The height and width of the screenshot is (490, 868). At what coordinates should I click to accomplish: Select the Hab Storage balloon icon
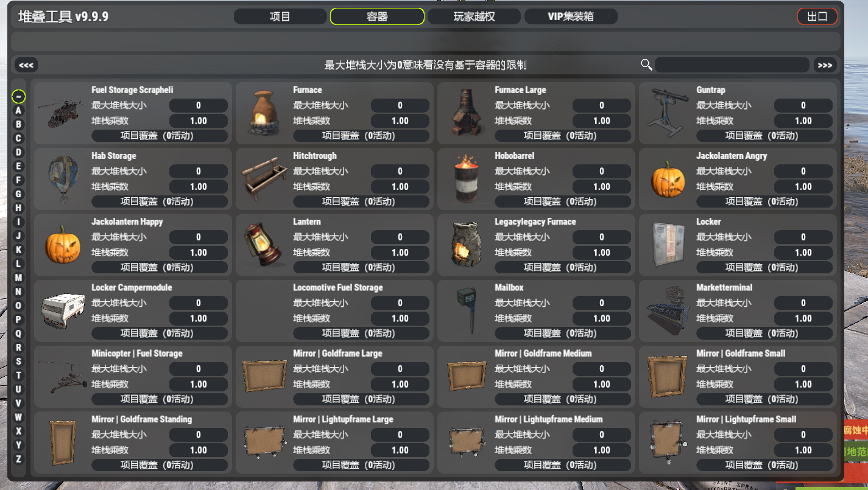click(x=63, y=179)
